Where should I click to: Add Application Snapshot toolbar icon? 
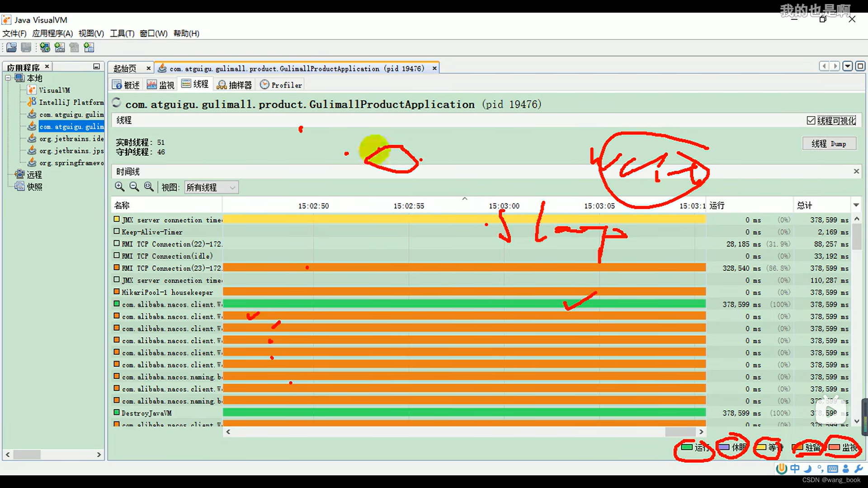[89, 47]
